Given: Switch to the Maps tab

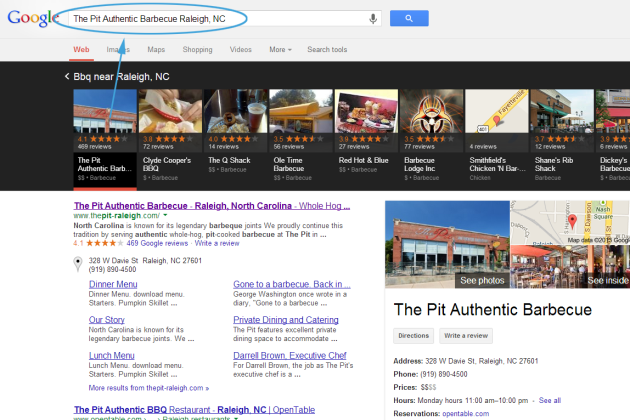Looking at the screenshot, I should (x=156, y=49).
